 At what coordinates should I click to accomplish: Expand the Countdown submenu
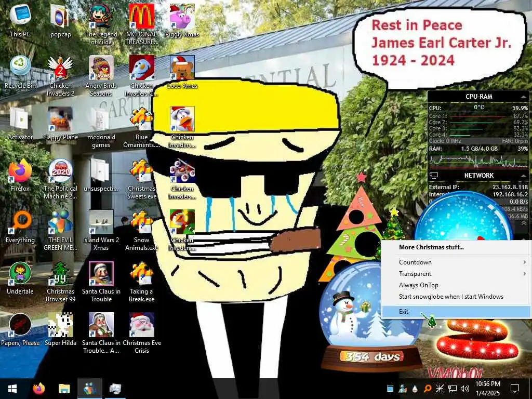[x=456, y=262]
